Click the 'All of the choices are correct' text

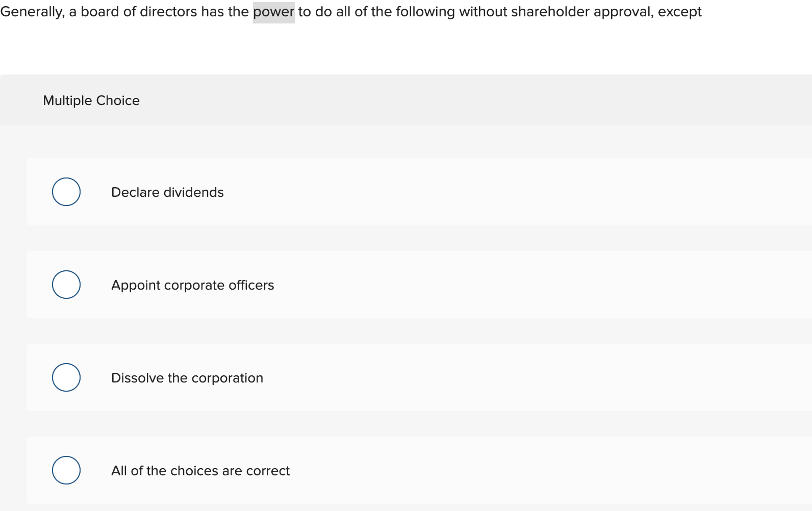200,471
